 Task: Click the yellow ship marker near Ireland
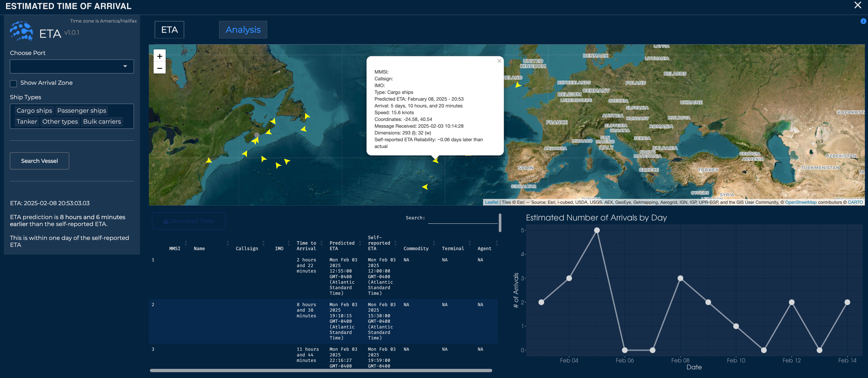(x=518, y=85)
